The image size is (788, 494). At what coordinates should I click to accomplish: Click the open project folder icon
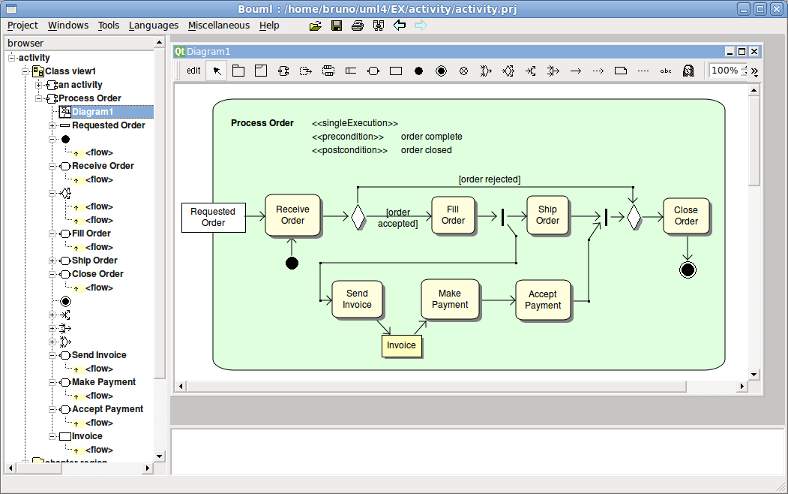[x=316, y=25]
